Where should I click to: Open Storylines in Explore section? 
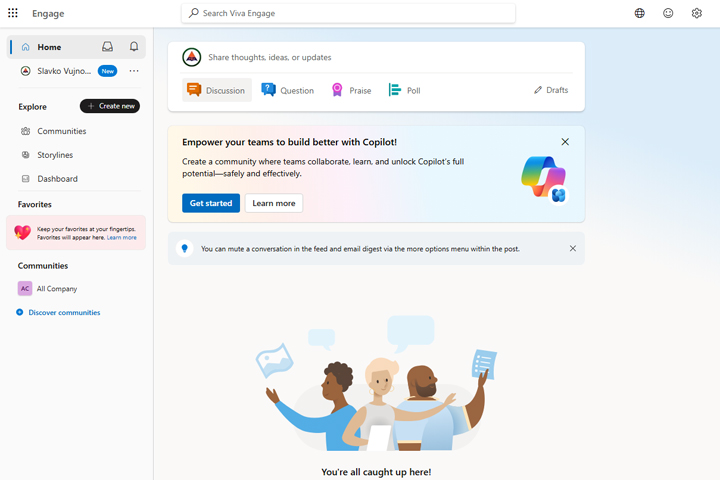(x=55, y=155)
